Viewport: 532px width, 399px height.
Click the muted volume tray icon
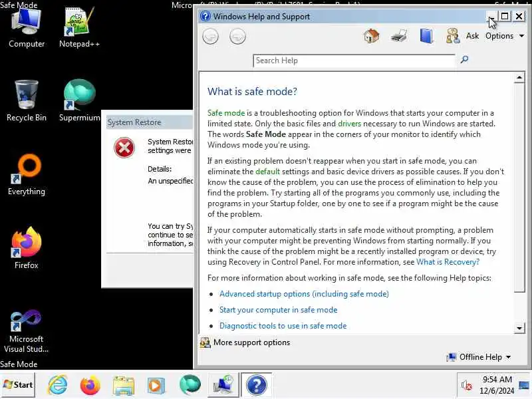point(467,385)
